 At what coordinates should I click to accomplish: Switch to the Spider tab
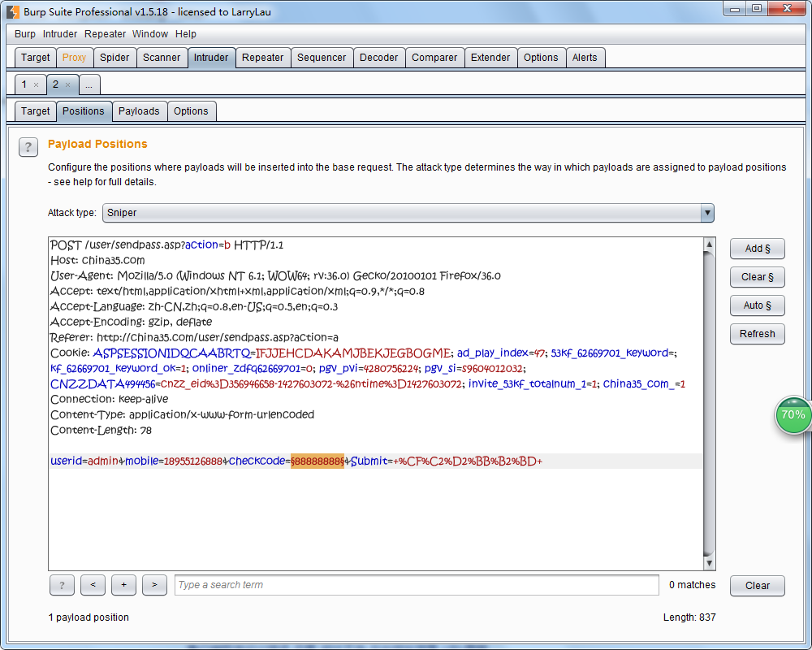[x=114, y=58]
